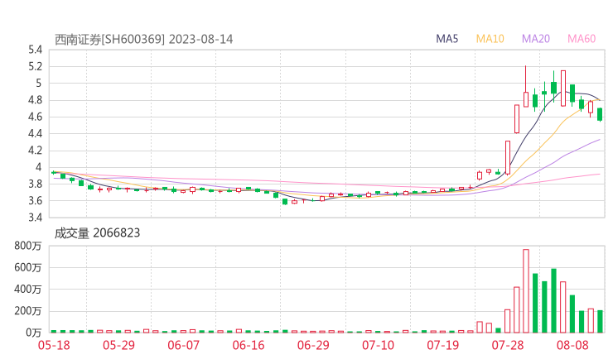
Task: Click the last green candlestick on the right
Action: 600,114
